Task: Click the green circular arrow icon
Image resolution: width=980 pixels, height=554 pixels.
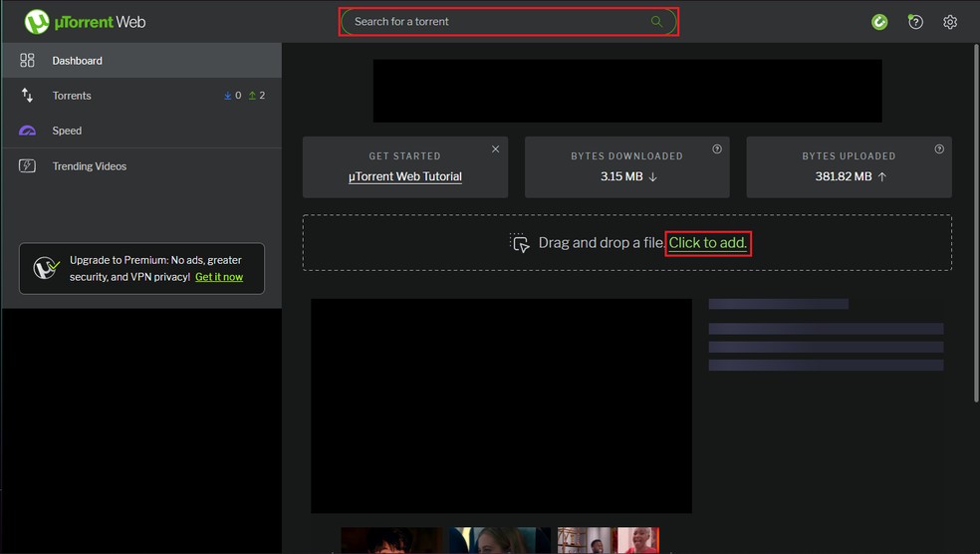Action: point(879,22)
